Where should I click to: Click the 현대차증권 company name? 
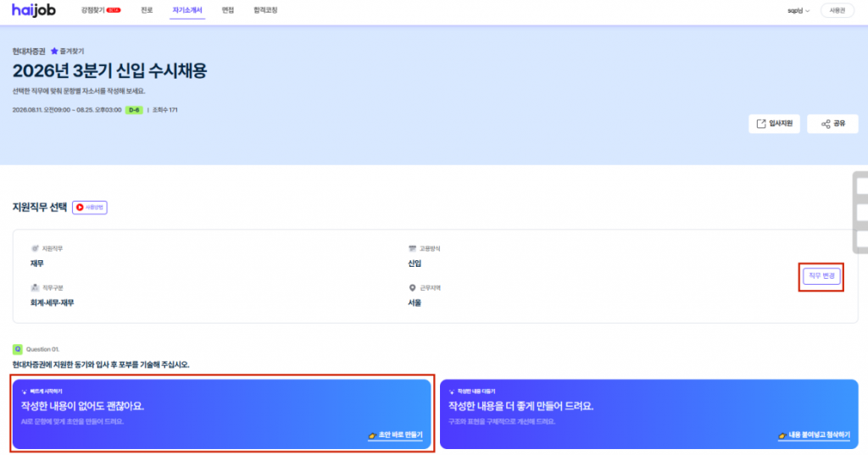pyautogui.click(x=29, y=51)
